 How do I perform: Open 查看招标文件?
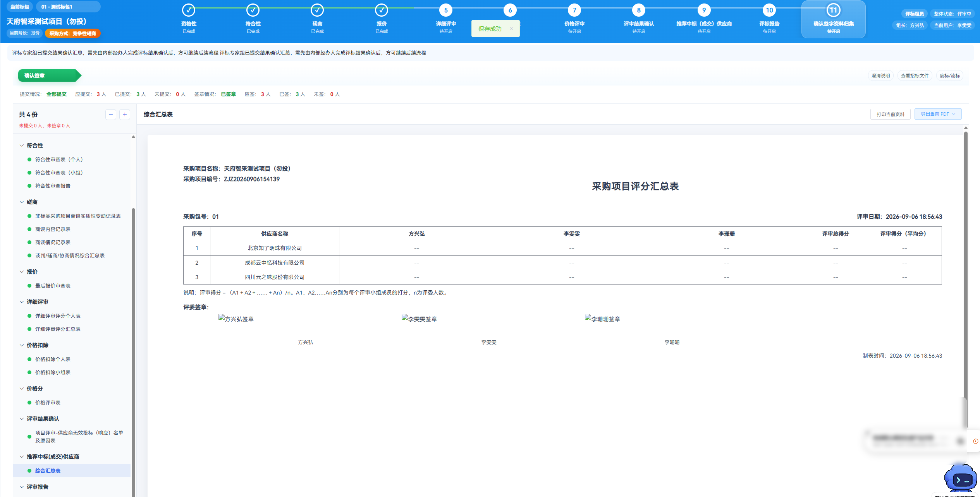point(915,76)
